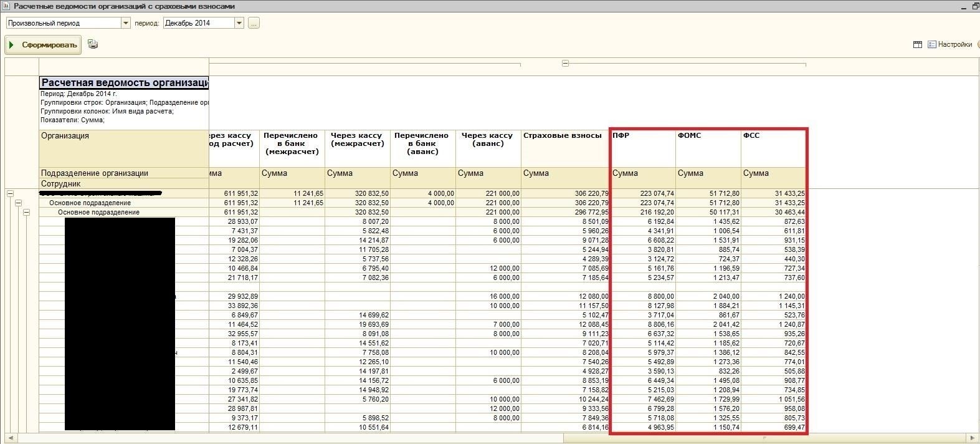Select the Страховые взносы value 296 772,95
Image resolution: width=980 pixels, height=444 pixels.
(565, 213)
